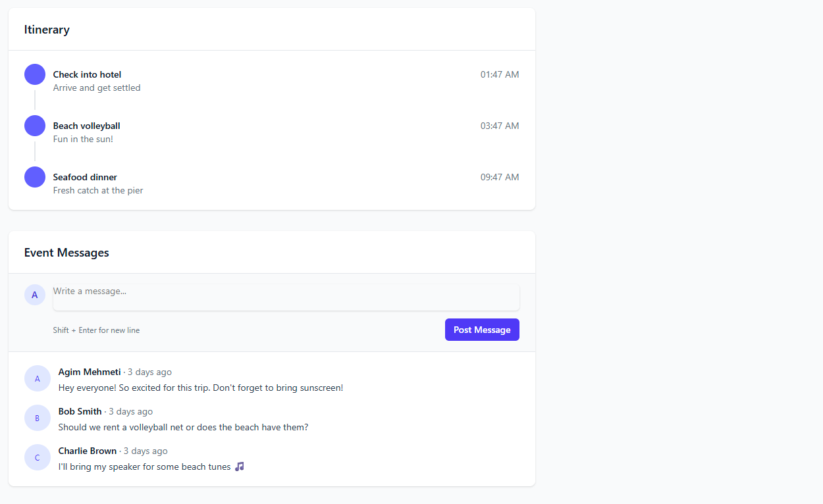823x504 pixels.
Task: Click the 09:47 AM timestamp
Action: coord(499,176)
